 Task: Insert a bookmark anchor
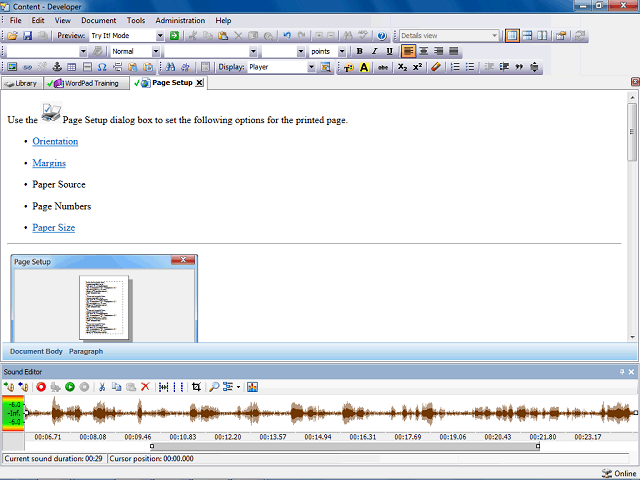[57, 67]
